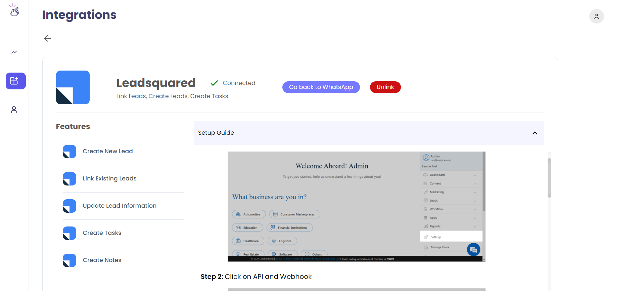Click the Link Existing Leads feature icon

[x=70, y=179]
